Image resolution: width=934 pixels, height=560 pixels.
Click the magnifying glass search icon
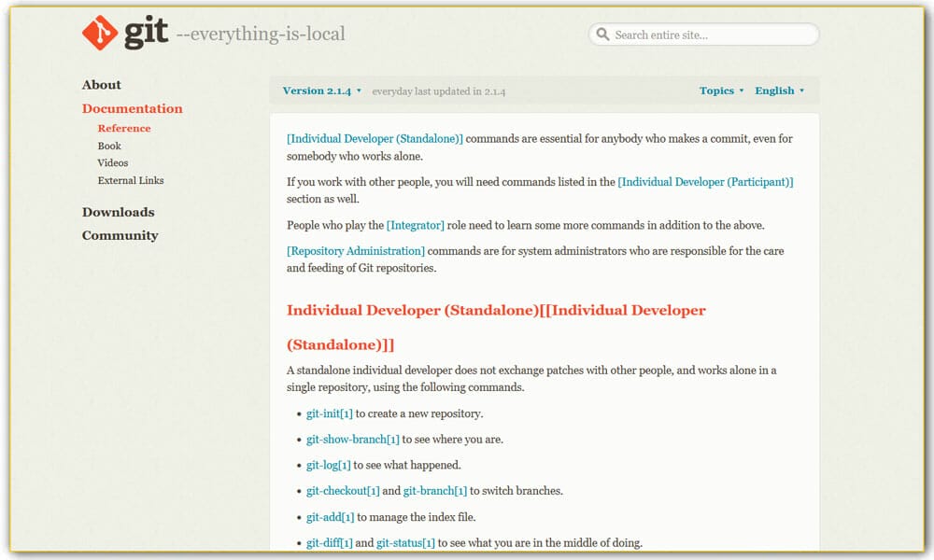(x=603, y=35)
